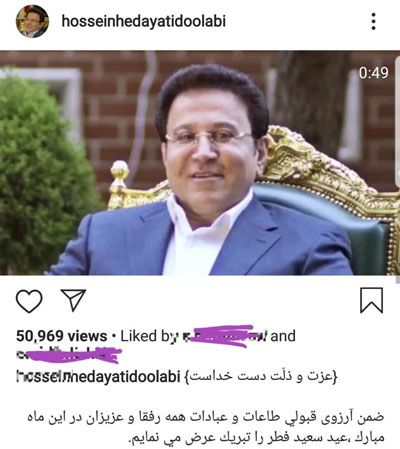Open the first scribbled-out liker username
This screenshot has height=449, width=400.
coord(224,336)
